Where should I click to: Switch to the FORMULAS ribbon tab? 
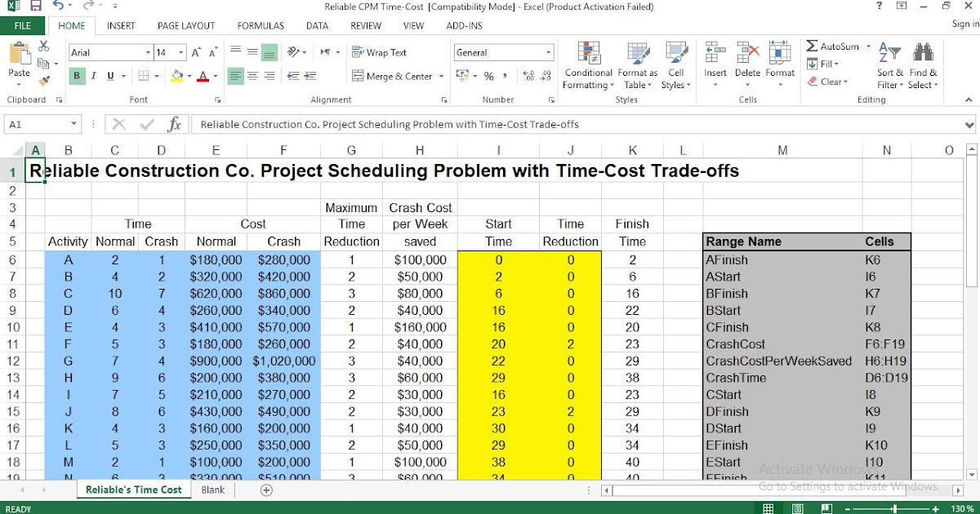261,25
